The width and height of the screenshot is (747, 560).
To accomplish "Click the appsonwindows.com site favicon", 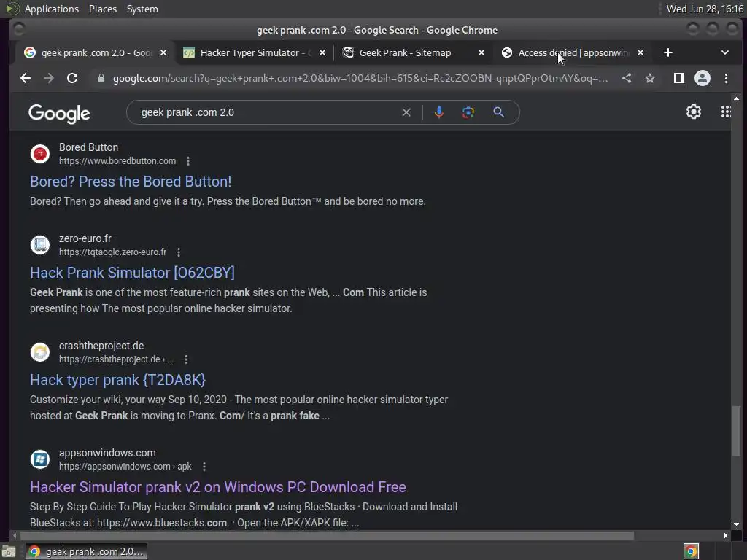I will 40,459.
